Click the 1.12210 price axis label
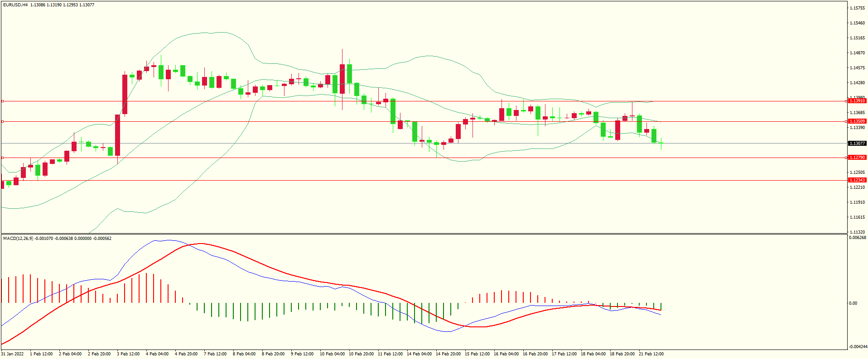 [858, 187]
